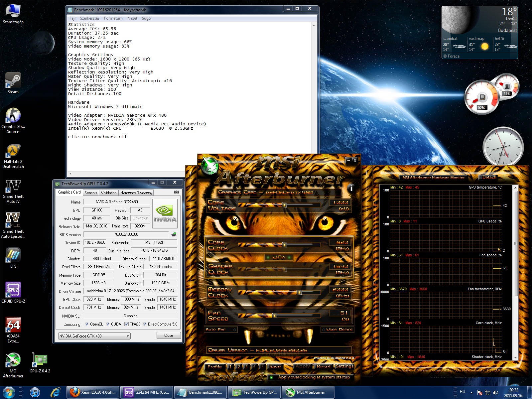Launch Steam from the desktop
Viewport: 532px width, 399px height.
13,83
